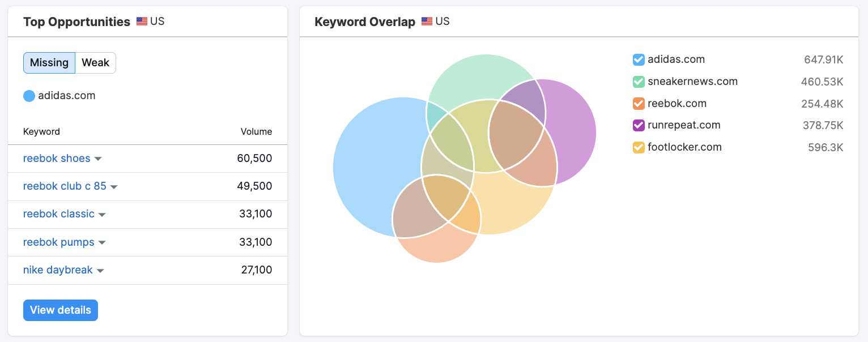The height and width of the screenshot is (342, 868).
Task: Click the View details button
Action: (60, 310)
